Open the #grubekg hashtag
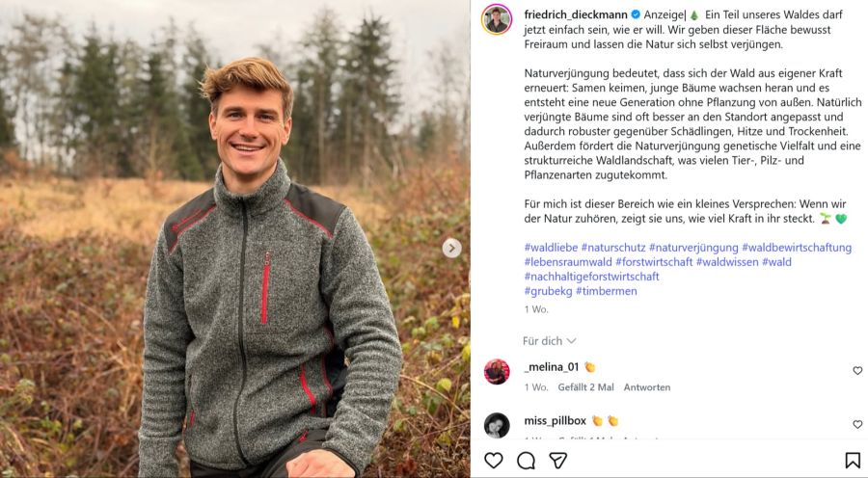The width and height of the screenshot is (868, 478). (548, 291)
